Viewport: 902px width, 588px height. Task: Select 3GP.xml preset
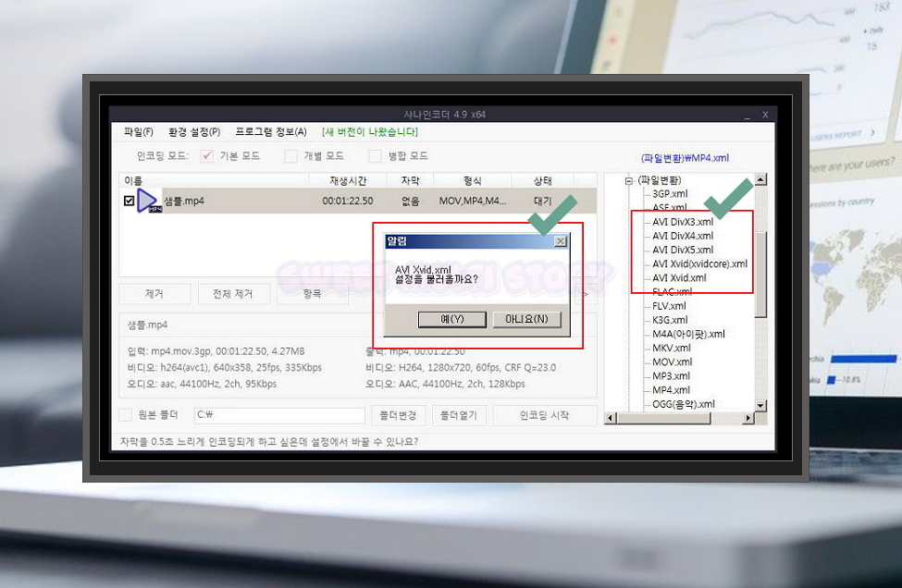(670, 194)
